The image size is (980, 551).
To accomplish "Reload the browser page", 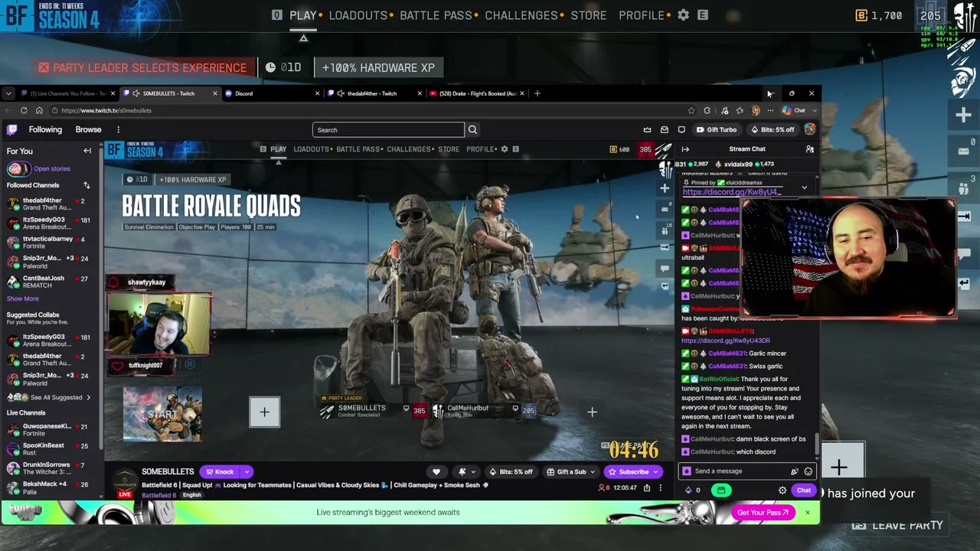I will pos(24,110).
